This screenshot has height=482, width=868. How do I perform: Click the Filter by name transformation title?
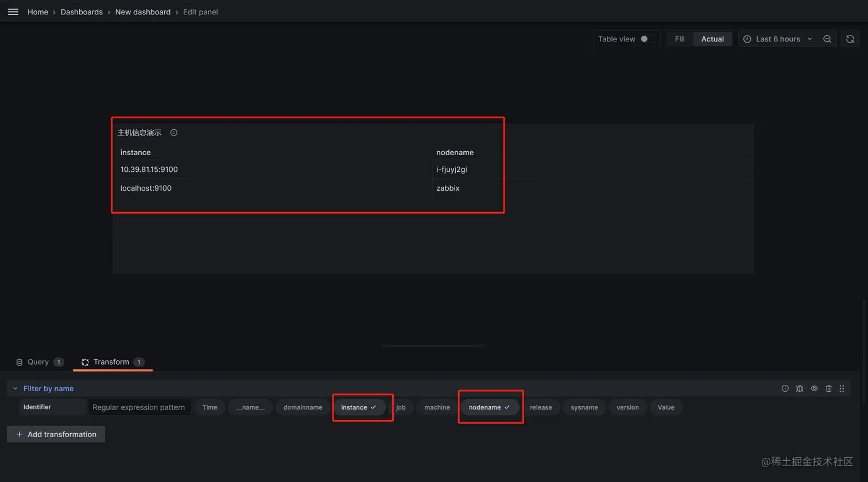(48, 388)
